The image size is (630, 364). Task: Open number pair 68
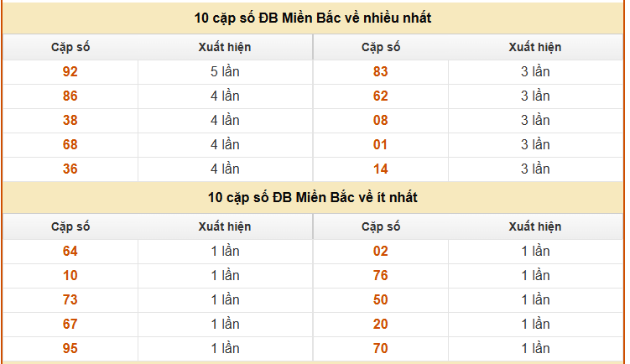coord(70,145)
